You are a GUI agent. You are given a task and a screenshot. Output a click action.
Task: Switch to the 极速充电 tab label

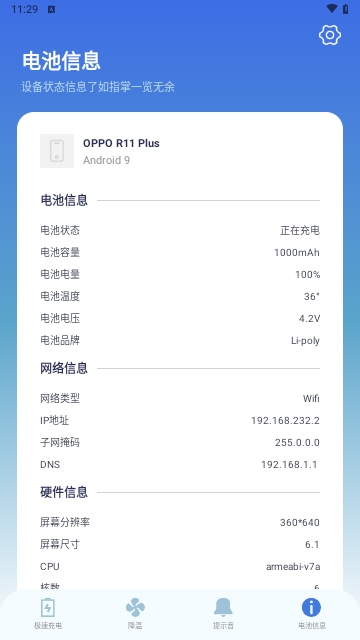[x=48, y=626]
